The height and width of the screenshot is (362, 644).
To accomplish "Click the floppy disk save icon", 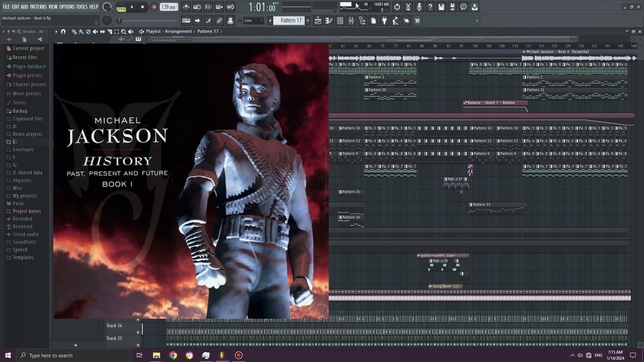I will [441, 7].
